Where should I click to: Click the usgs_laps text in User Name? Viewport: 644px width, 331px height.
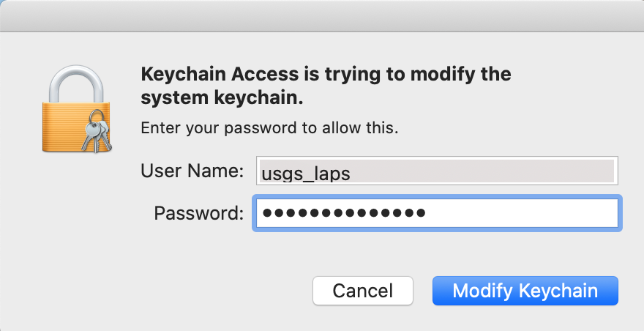tap(306, 174)
